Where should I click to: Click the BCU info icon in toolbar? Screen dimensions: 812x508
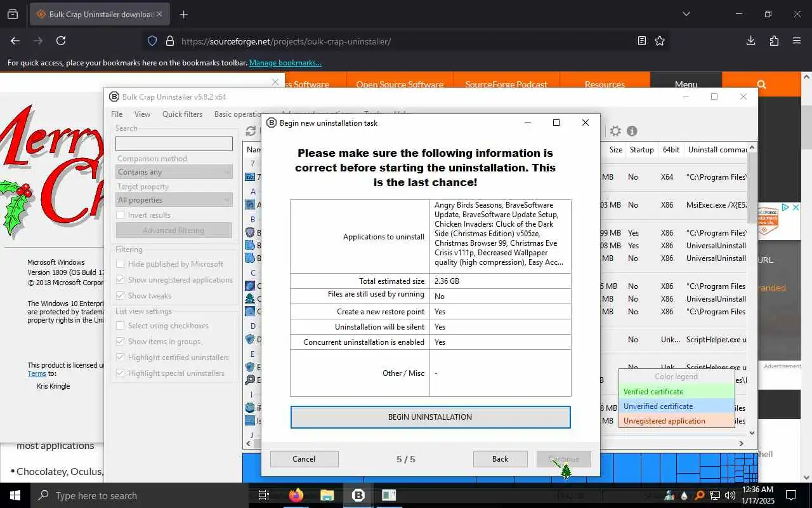click(x=632, y=131)
